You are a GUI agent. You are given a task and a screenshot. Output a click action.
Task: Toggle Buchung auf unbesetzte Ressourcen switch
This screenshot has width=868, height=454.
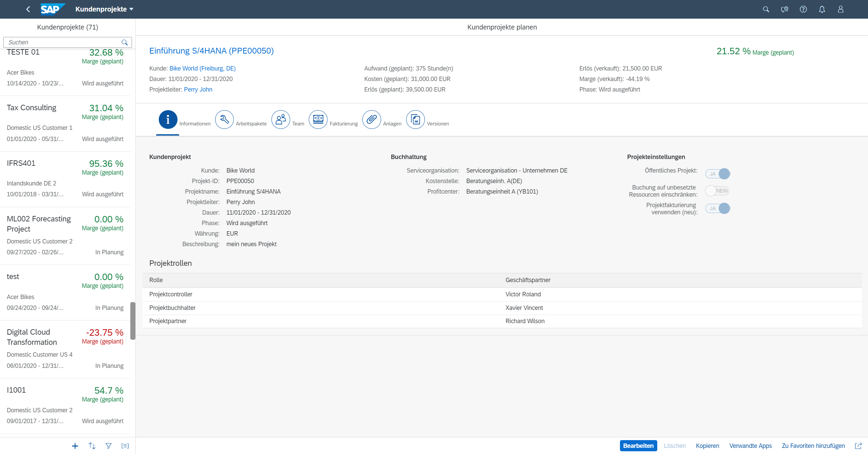coord(718,191)
